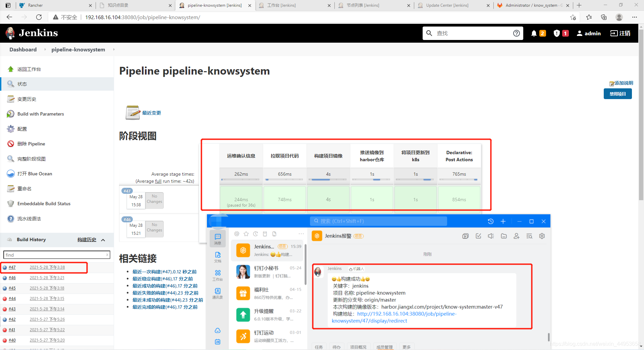Image resolution: width=644 pixels, height=350 pixels.
Task: Collapse the Build History panel chevron
Action: coord(103,240)
